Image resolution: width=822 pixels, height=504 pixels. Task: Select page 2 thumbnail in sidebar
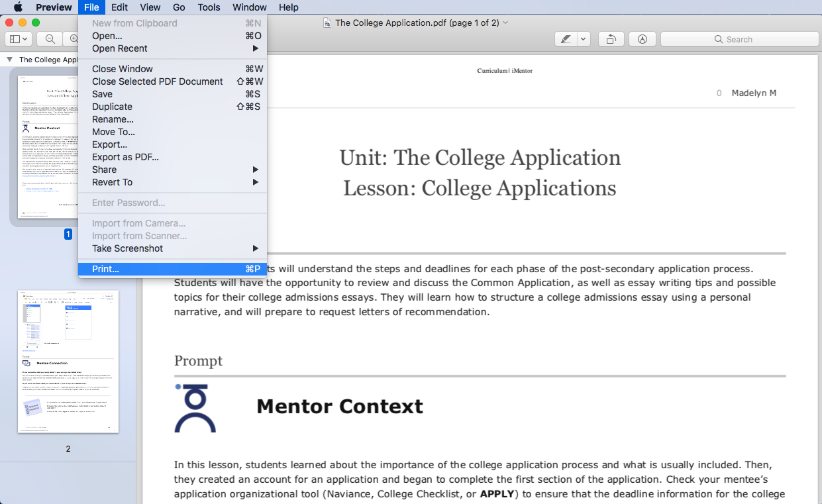click(68, 362)
